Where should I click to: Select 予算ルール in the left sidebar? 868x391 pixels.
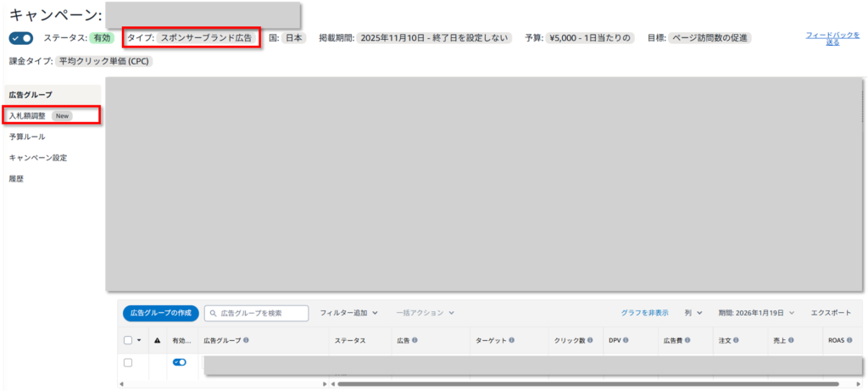(27, 137)
